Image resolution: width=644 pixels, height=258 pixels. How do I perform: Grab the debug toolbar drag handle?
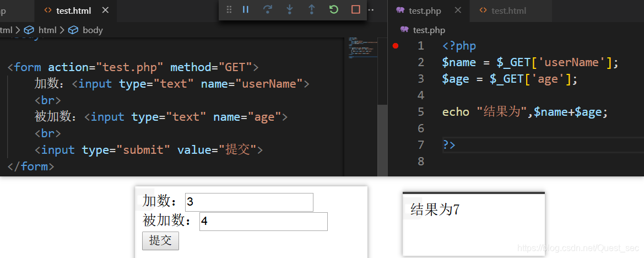click(229, 9)
